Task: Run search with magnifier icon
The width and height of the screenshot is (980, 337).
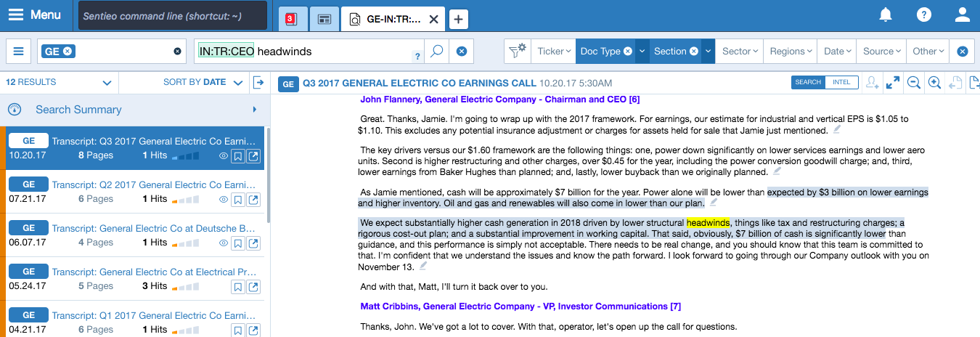Action: (x=436, y=52)
